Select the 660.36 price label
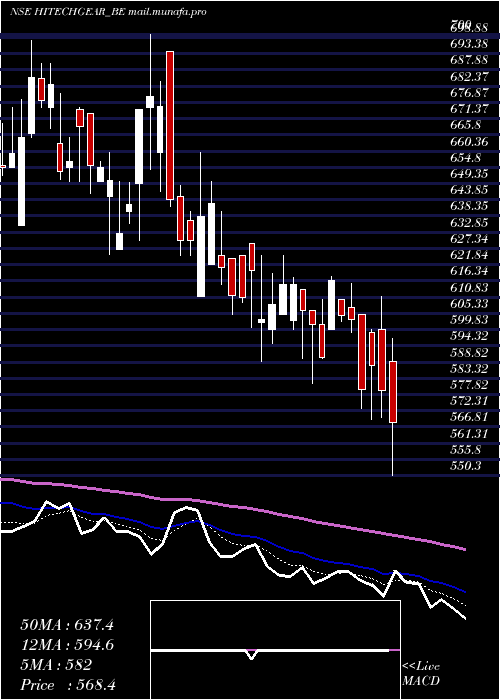This screenshot has width=500, height=700. (x=469, y=142)
